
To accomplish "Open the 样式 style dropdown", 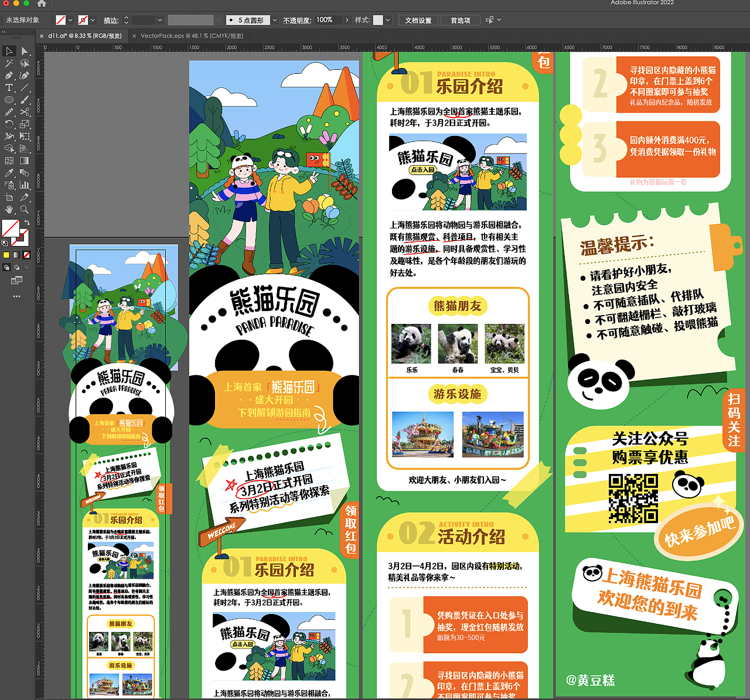I will [x=387, y=20].
